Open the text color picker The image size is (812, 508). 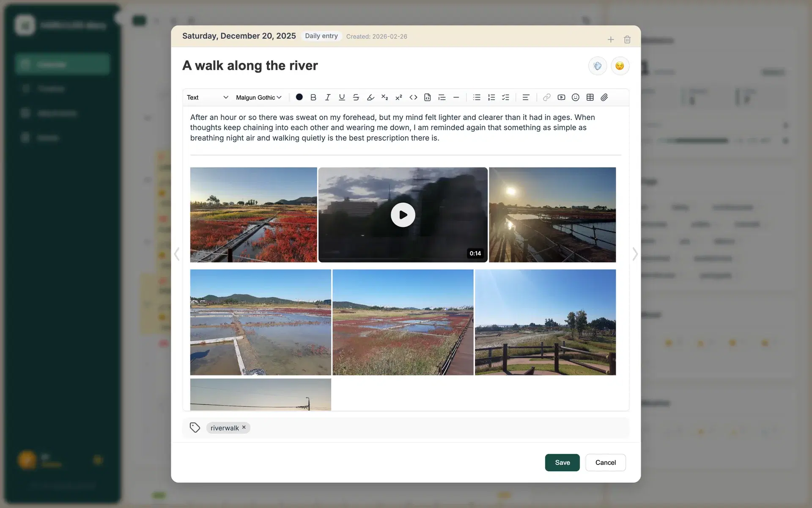click(299, 97)
